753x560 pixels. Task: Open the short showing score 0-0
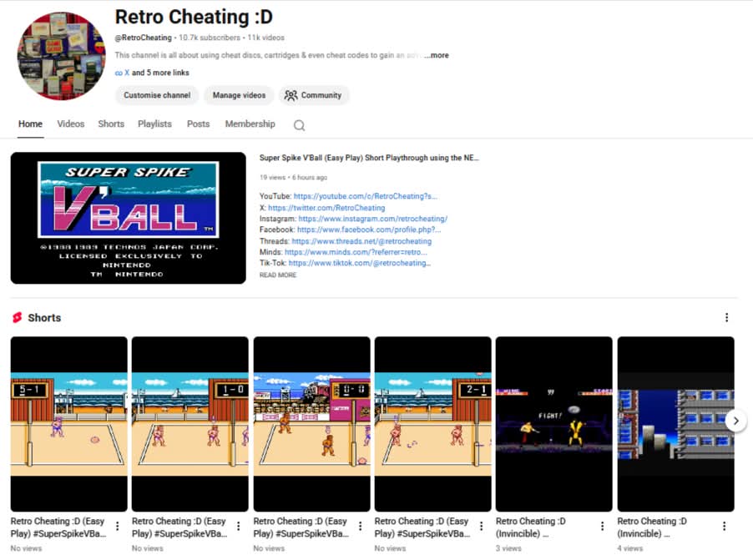(x=311, y=424)
